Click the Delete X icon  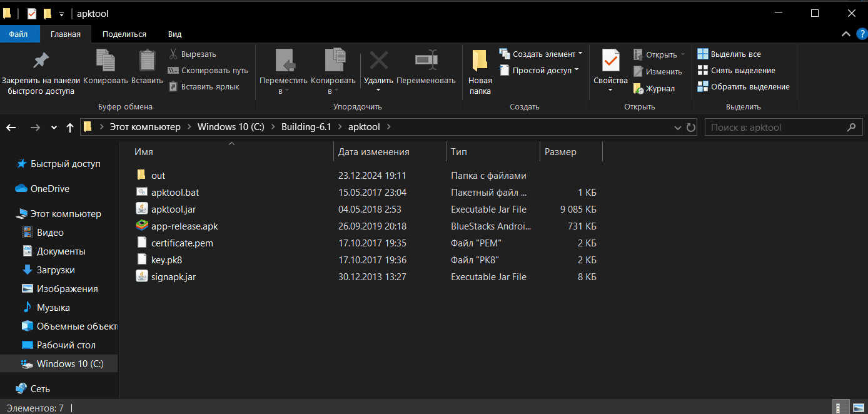tap(378, 61)
